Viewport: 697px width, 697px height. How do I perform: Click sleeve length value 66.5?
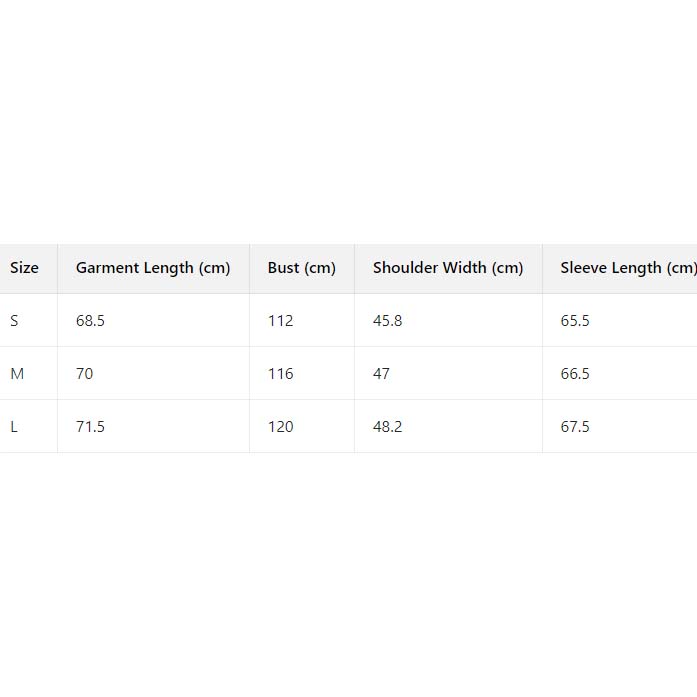[x=575, y=374]
